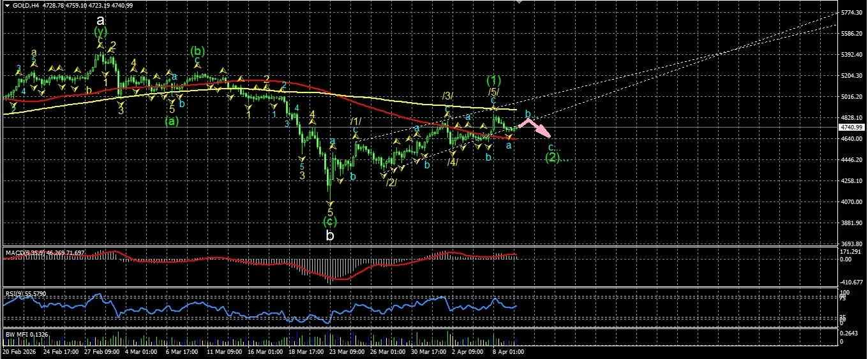Screen dimensions: 868x359
Task: Click the 8 Apr 01:00 time label
Action: pos(508,351)
